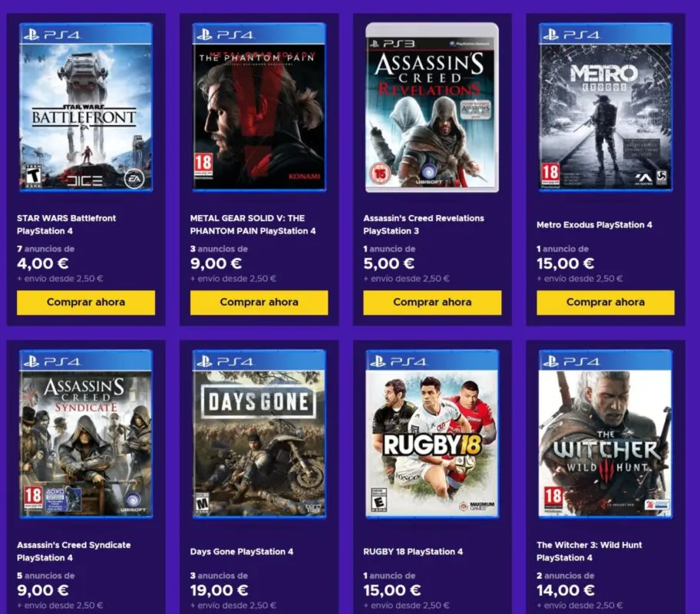700x614 pixels.
Task: Open Assassin's Creed Syndicate PlayStation 4 title
Action: 74,551
